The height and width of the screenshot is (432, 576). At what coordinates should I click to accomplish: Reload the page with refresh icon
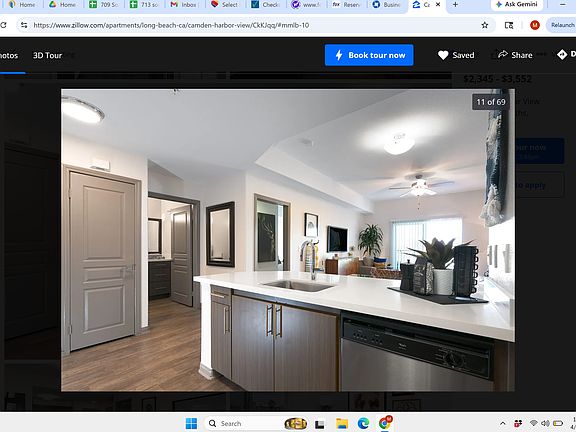[3, 25]
